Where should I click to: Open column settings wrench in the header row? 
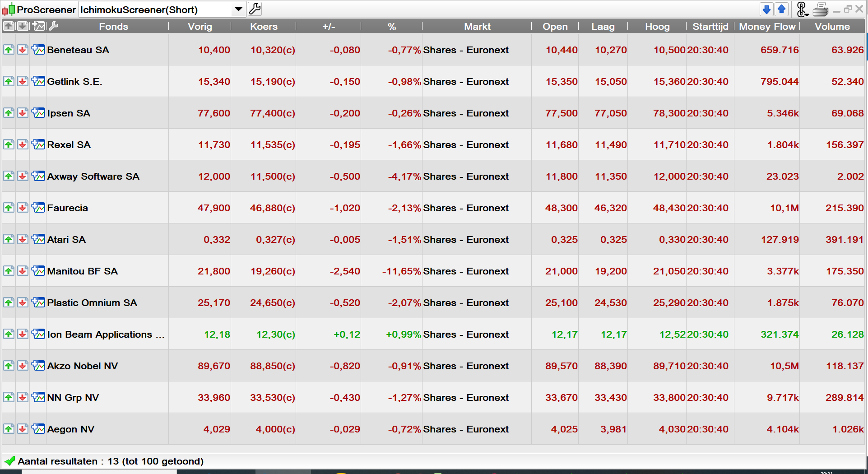coord(54,26)
